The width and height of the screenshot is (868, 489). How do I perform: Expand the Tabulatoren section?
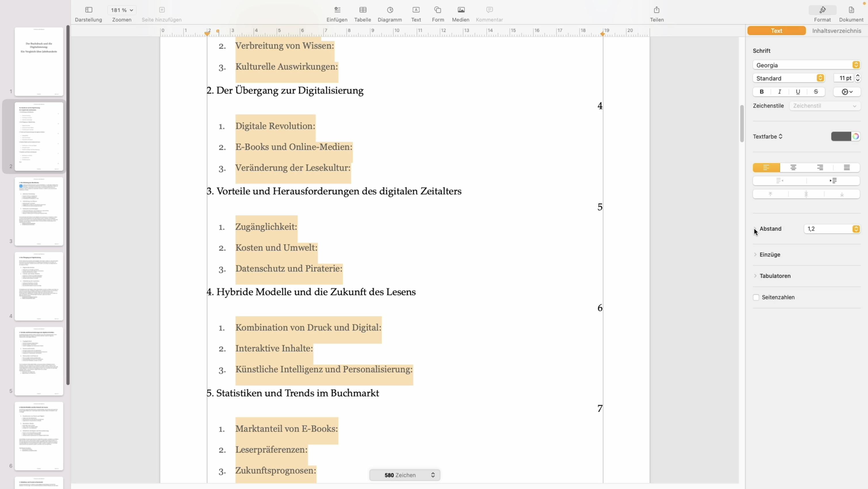click(x=775, y=276)
